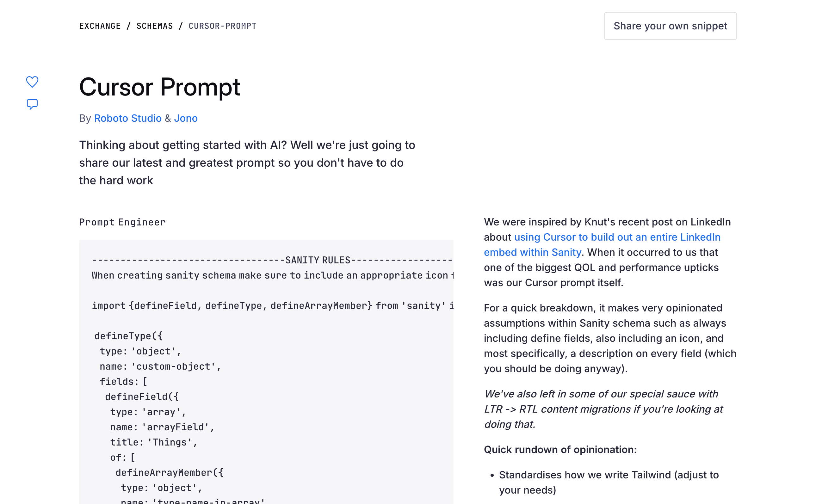Click the italic LTR -> RTL migrations paragraph
This screenshot has height=504, width=816.
[603, 409]
